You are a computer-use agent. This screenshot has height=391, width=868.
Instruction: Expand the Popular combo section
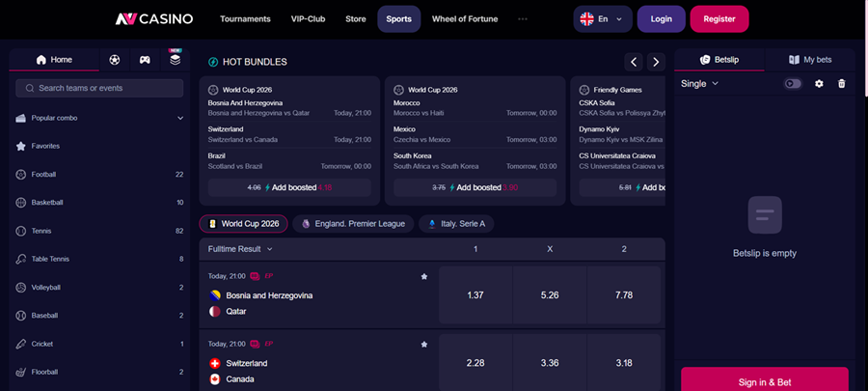point(99,118)
